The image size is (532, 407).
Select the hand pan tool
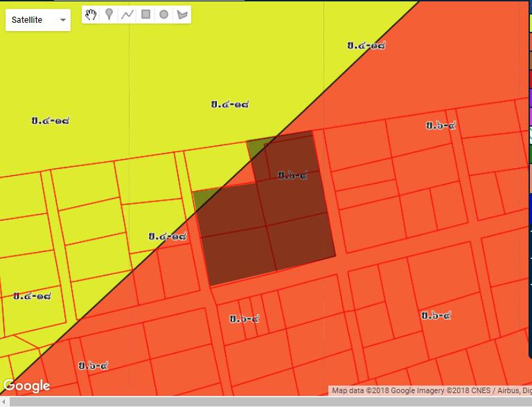coord(91,15)
